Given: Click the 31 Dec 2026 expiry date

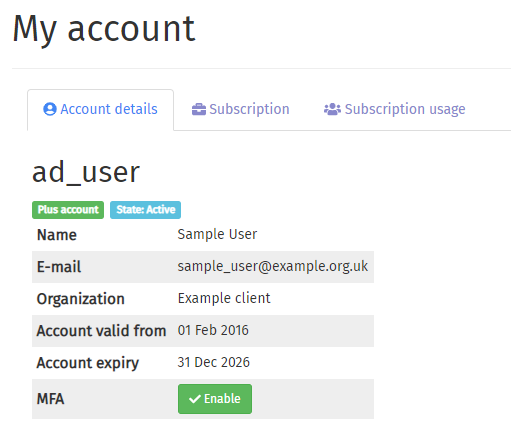Looking at the screenshot, I should 213,362.
